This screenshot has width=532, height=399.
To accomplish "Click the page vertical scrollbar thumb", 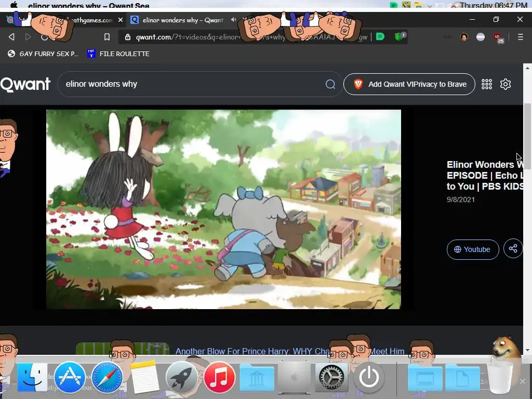I will coord(527,136).
